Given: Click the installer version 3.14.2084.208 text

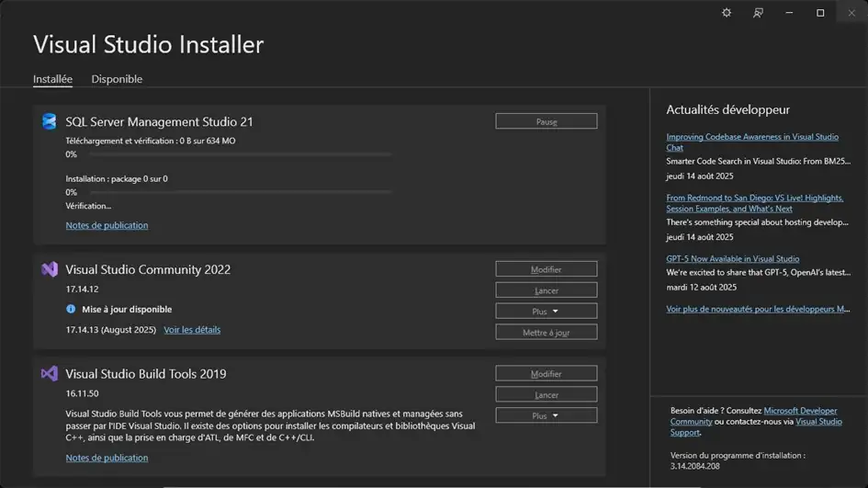Looking at the screenshot, I should (x=694, y=466).
